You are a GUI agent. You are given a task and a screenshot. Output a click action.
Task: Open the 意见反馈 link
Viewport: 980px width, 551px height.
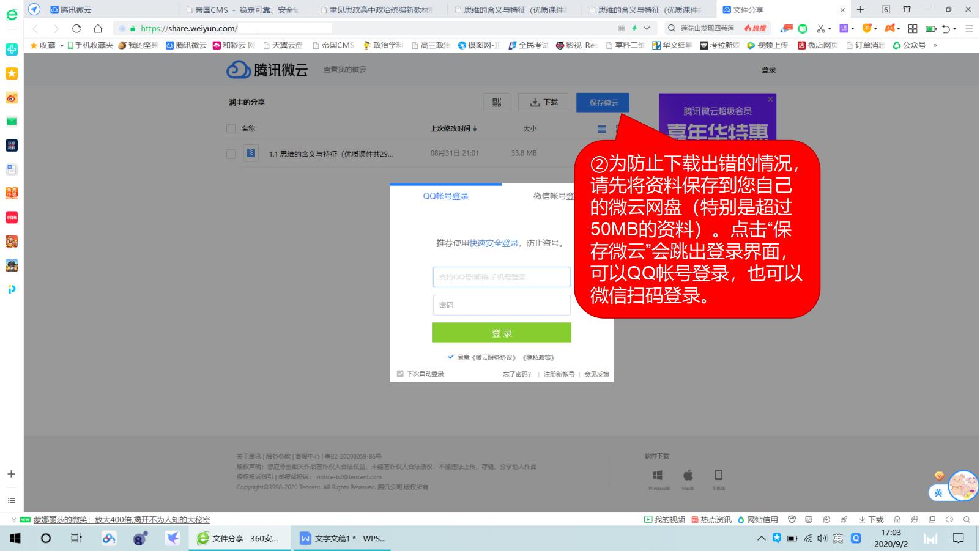(597, 374)
